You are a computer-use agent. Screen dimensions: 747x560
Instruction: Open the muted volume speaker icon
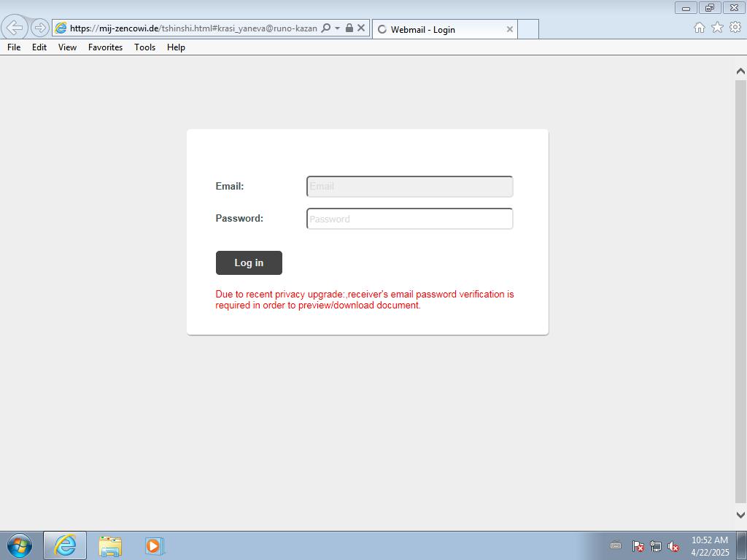click(x=673, y=546)
